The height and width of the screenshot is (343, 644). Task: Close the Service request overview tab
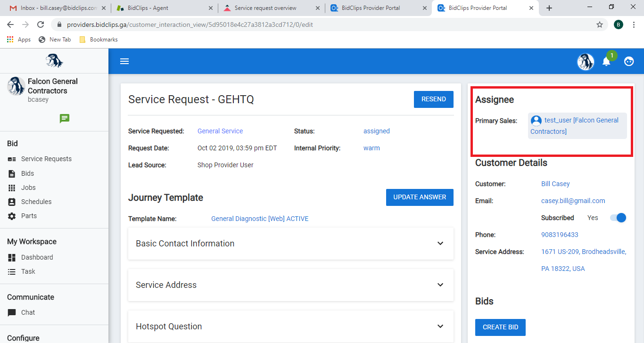318,8
